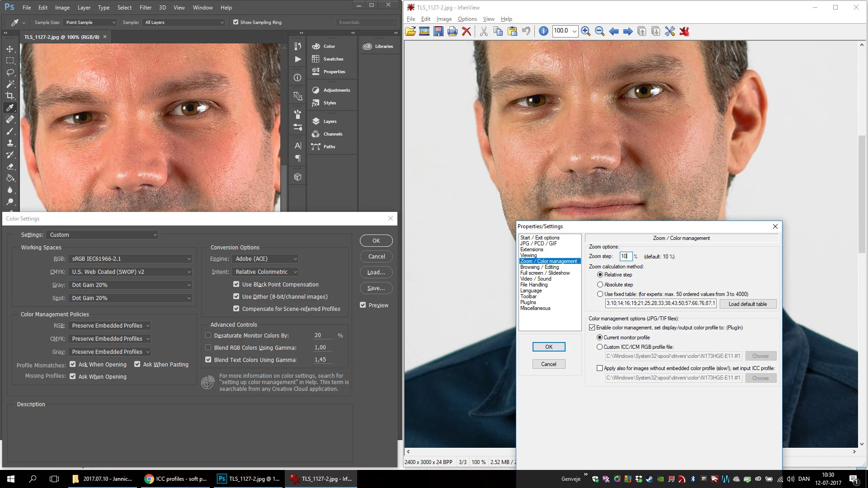Enable Desaturate Monitor Colors By checkbox
The height and width of the screenshot is (488, 868).
tap(208, 335)
